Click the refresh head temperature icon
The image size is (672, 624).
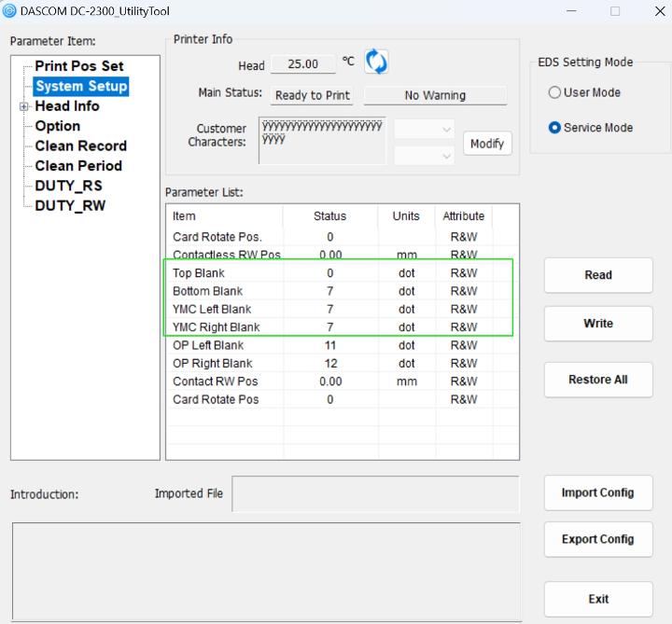click(376, 63)
